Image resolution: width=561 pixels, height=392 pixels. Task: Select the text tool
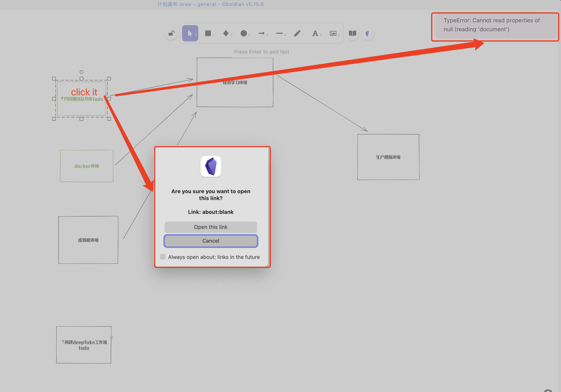(315, 33)
